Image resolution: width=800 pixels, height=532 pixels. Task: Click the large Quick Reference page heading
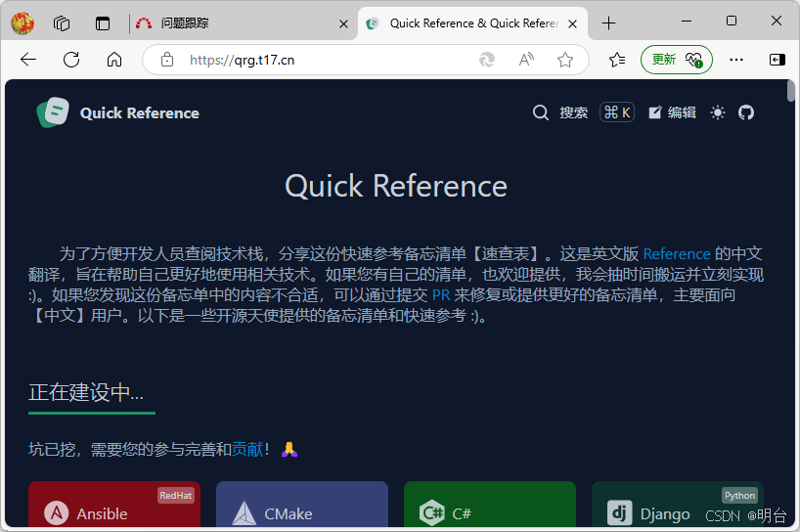point(396,186)
